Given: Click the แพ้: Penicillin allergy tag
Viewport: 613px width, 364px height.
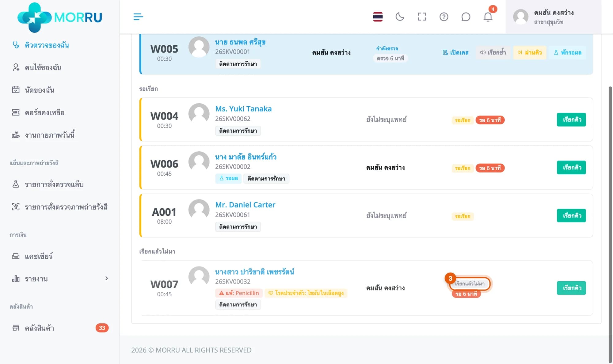Looking at the screenshot, I should [x=239, y=293].
